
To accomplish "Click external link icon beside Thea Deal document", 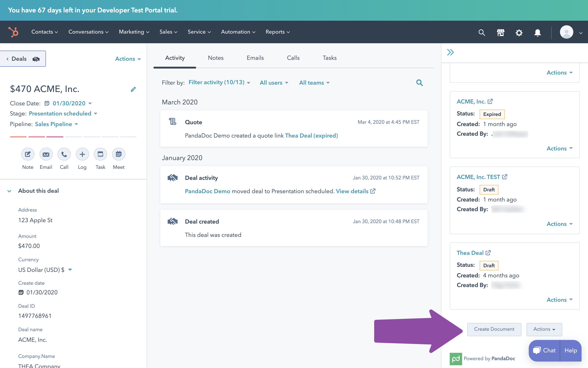I will (488, 253).
